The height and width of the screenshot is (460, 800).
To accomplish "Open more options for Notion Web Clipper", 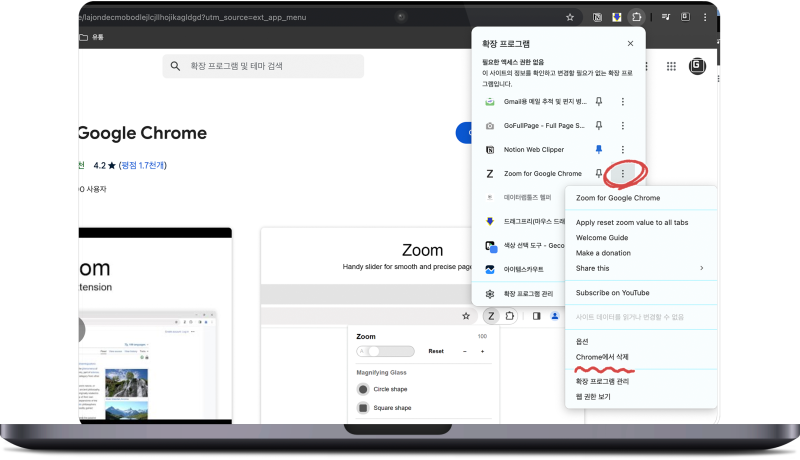I will [622, 149].
